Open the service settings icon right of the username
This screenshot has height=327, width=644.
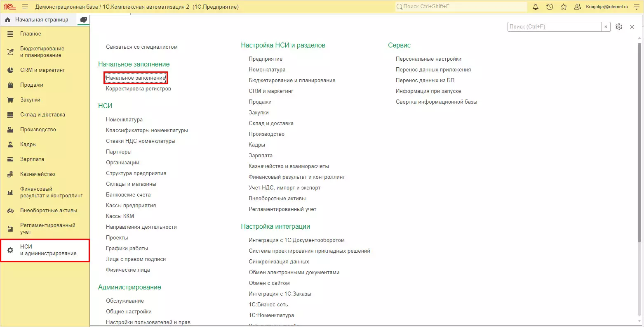[636, 7]
